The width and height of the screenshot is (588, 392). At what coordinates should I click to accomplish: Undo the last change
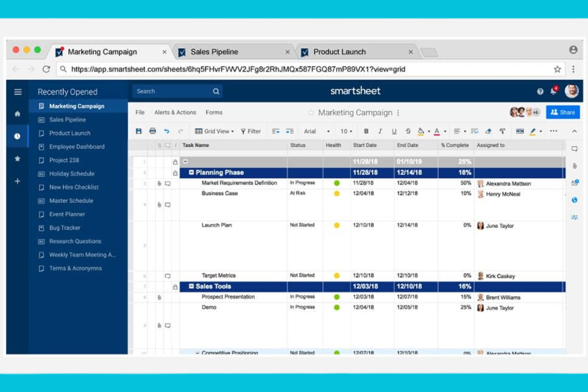[167, 131]
